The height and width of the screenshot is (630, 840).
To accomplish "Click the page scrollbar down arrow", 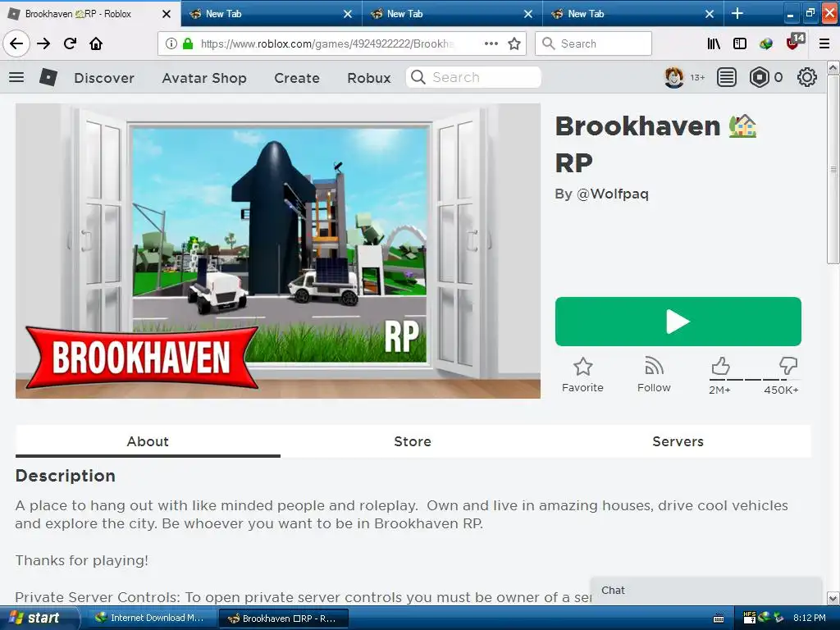I will 833,598.
